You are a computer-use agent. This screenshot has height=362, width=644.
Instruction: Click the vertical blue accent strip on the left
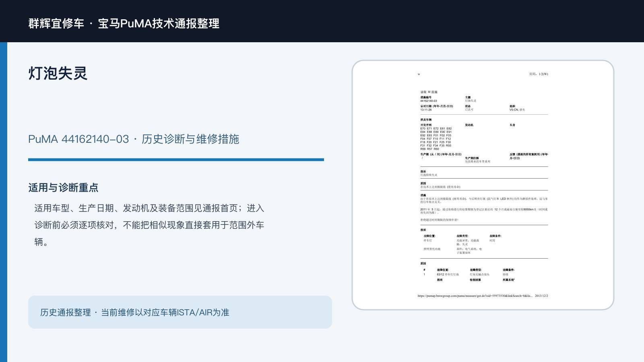tap(4, 202)
